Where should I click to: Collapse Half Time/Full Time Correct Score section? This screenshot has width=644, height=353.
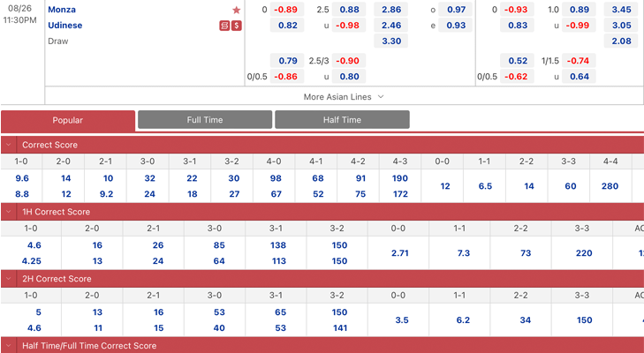9,346
